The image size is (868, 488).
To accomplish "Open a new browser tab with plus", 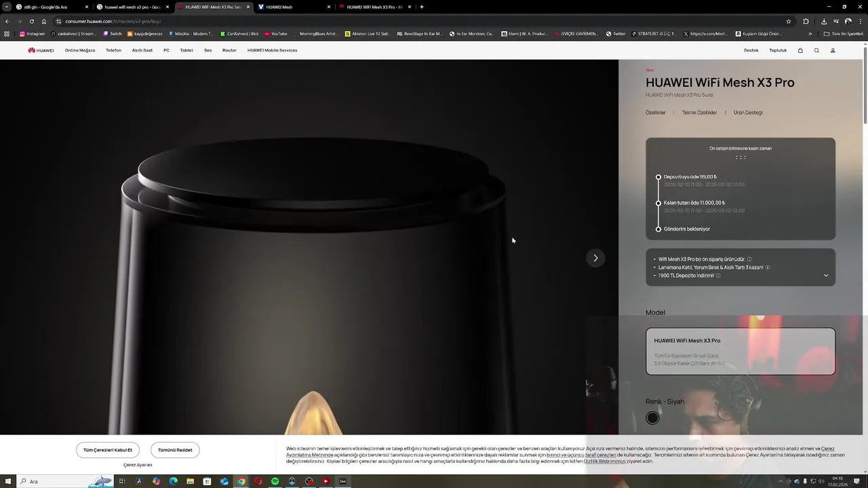I will 422,7.
